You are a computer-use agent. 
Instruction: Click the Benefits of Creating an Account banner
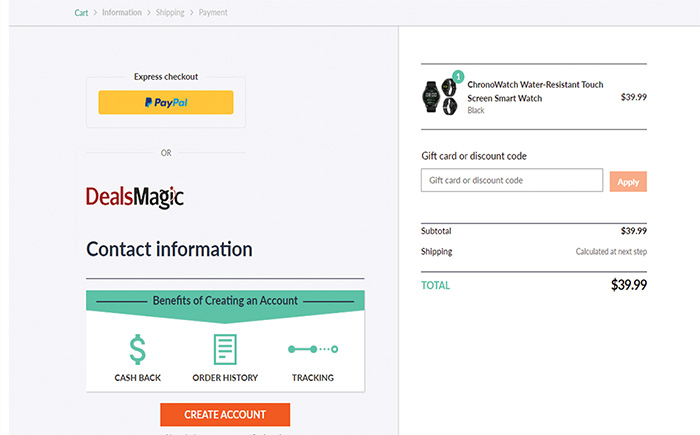(225, 301)
